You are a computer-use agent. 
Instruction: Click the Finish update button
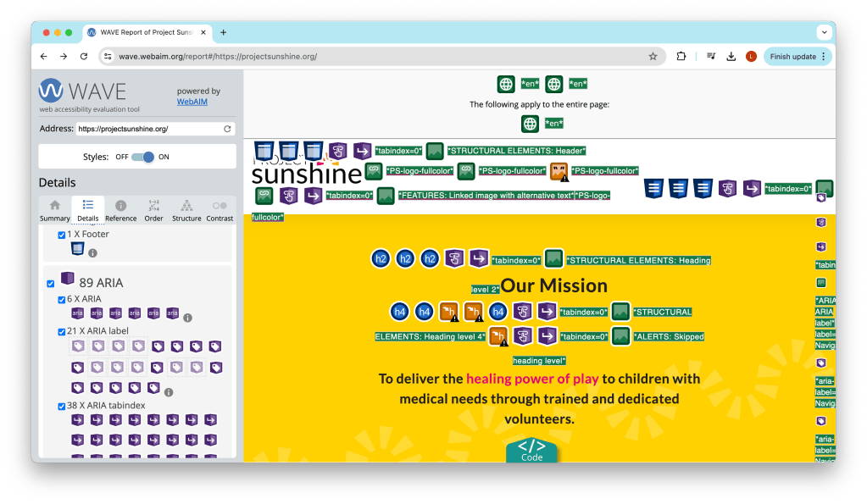[797, 57]
